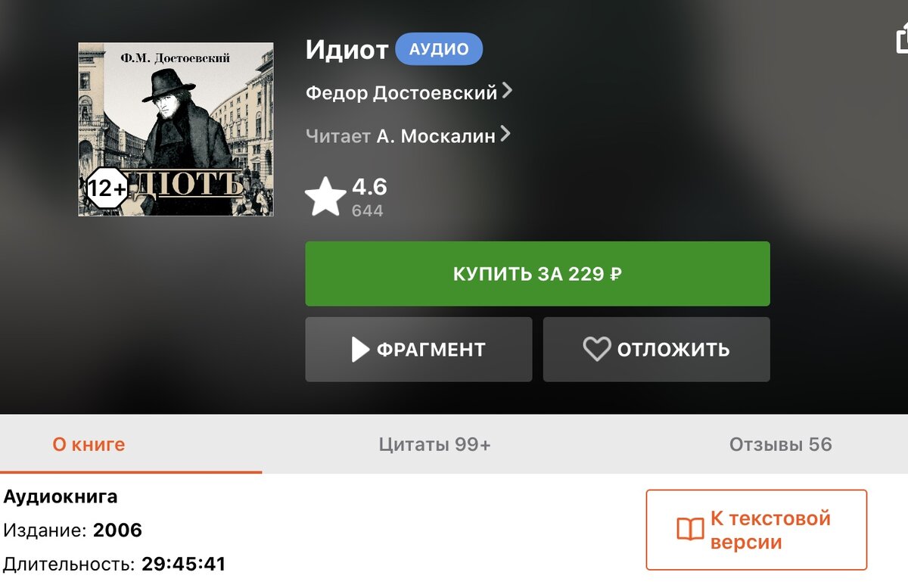Click the star rating icon
Viewport: 908px width, 588px height.
pos(325,197)
